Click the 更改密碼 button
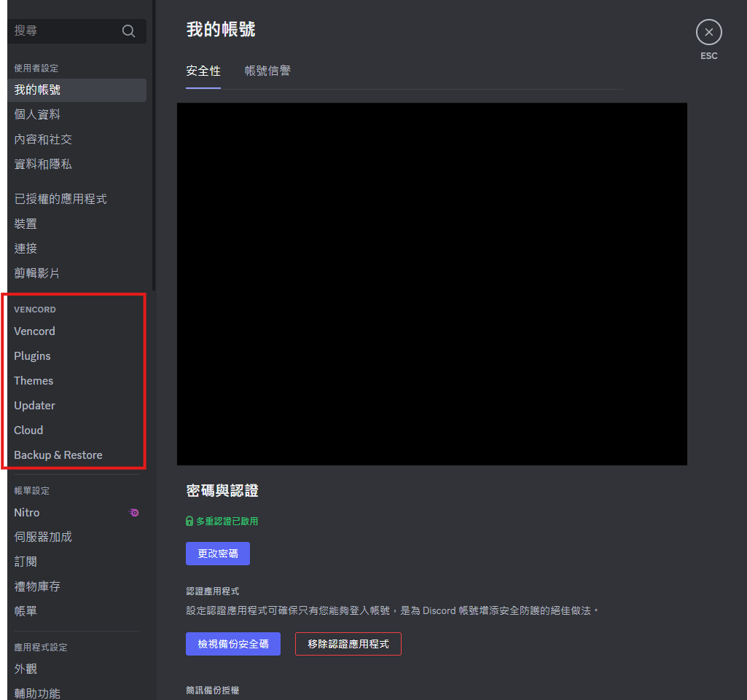 point(218,554)
